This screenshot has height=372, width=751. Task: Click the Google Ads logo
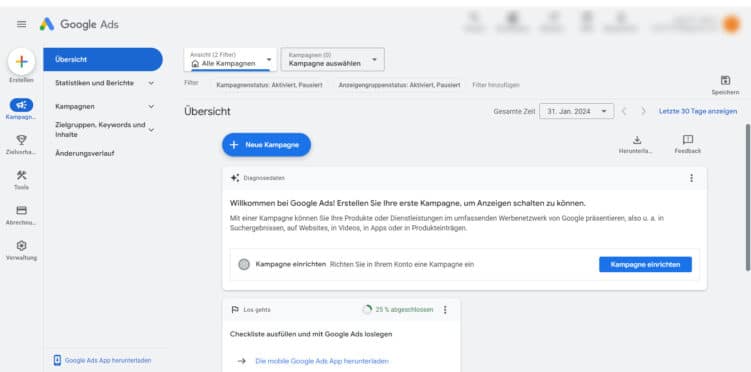click(79, 24)
